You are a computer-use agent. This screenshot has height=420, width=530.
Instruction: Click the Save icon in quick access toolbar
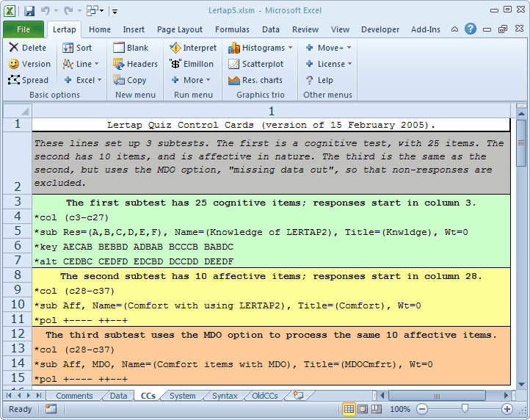(x=29, y=11)
